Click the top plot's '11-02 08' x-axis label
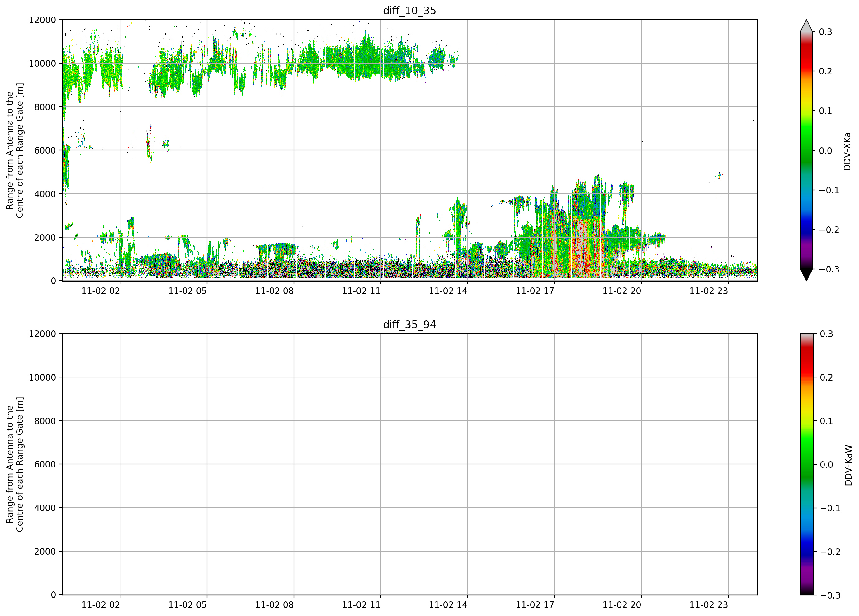Image resolution: width=859 pixels, height=616 pixels. pos(274,291)
